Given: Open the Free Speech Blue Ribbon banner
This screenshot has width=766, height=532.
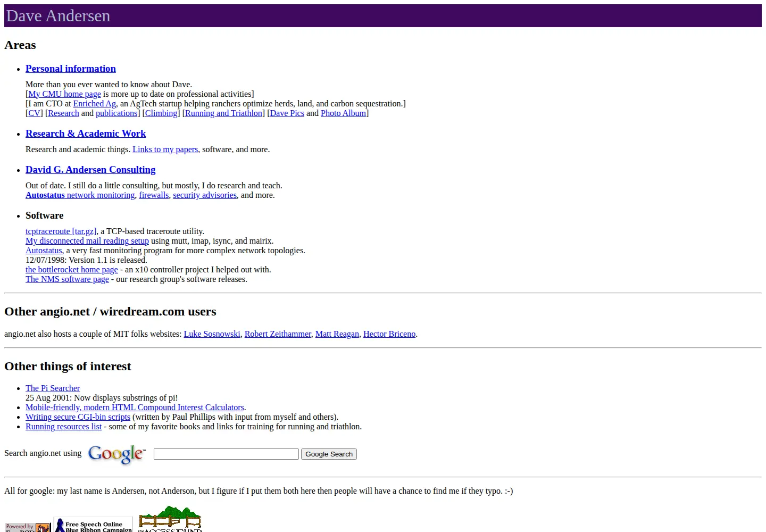Looking at the screenshot, I should point(93,525).
